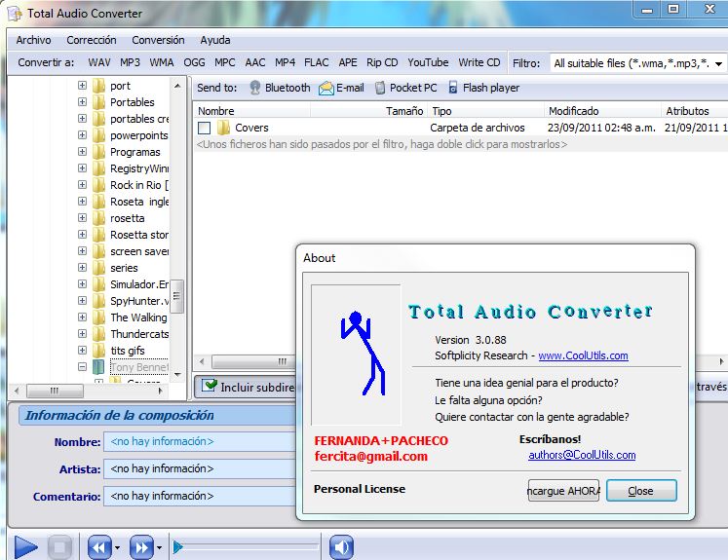
Task: Click the folder tree horizontal scrollbar thumb
Action: click(x=55, y=391)
